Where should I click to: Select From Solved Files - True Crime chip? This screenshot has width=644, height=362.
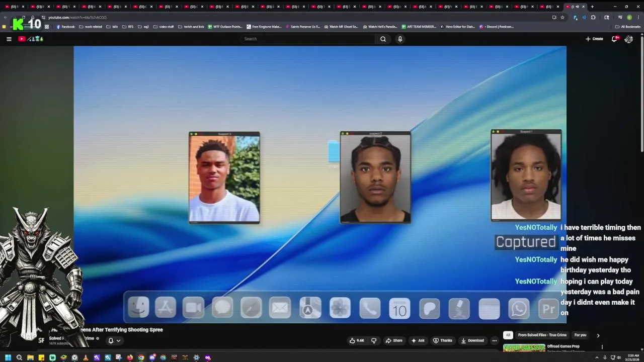pos(542,335)
